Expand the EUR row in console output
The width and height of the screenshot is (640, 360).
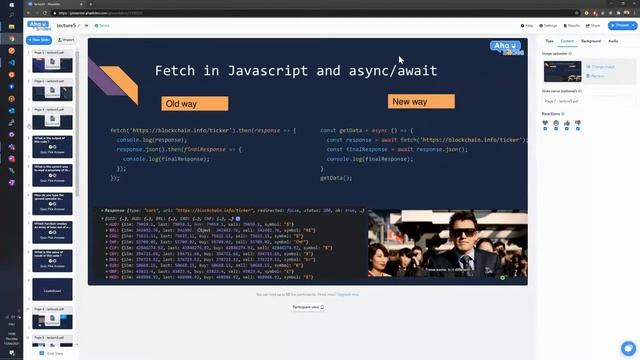coord(107,265)
